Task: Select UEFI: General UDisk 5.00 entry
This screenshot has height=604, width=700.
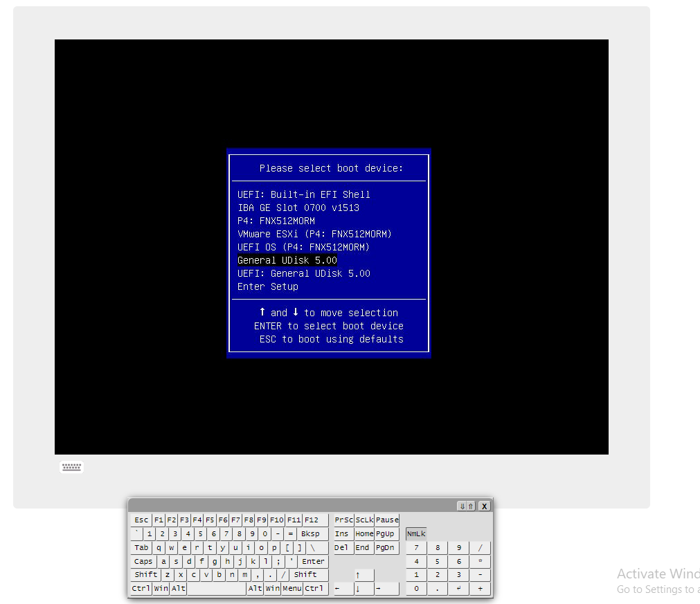Action: point(303,273)
